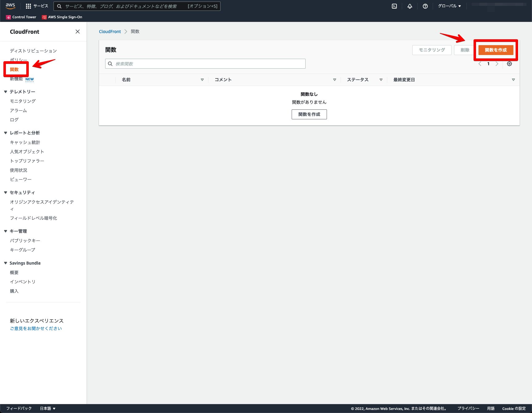Open オリジンアクセスアイデンティティ page

42,205
